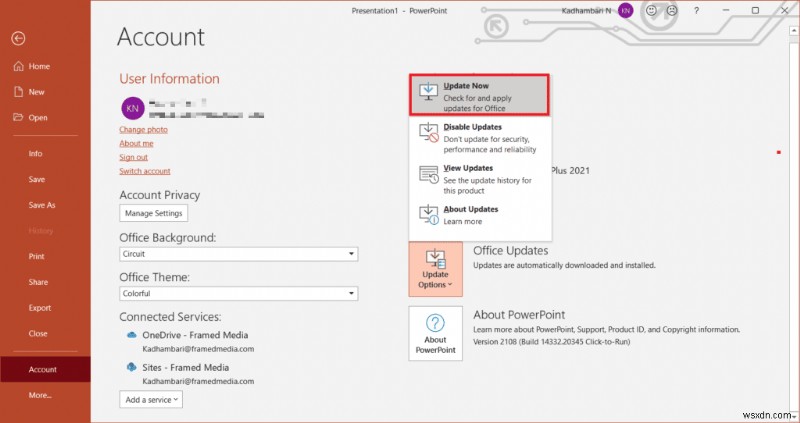This screenshot has width=800, height=423.
Task: Expand the Update Options button
Action: tap(435, 269)
